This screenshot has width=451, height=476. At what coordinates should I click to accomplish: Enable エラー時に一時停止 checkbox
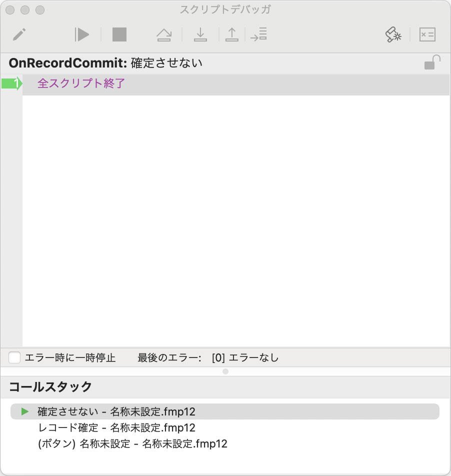[14, 357]
